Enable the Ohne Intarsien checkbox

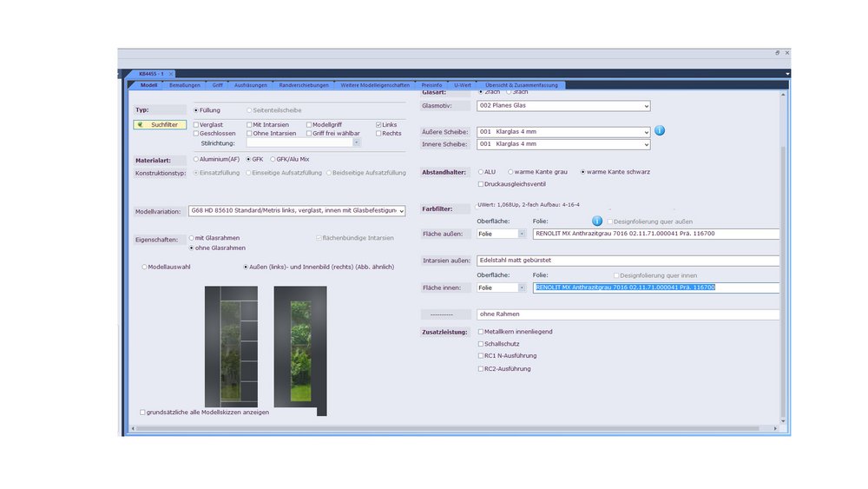tap(249, 134)
